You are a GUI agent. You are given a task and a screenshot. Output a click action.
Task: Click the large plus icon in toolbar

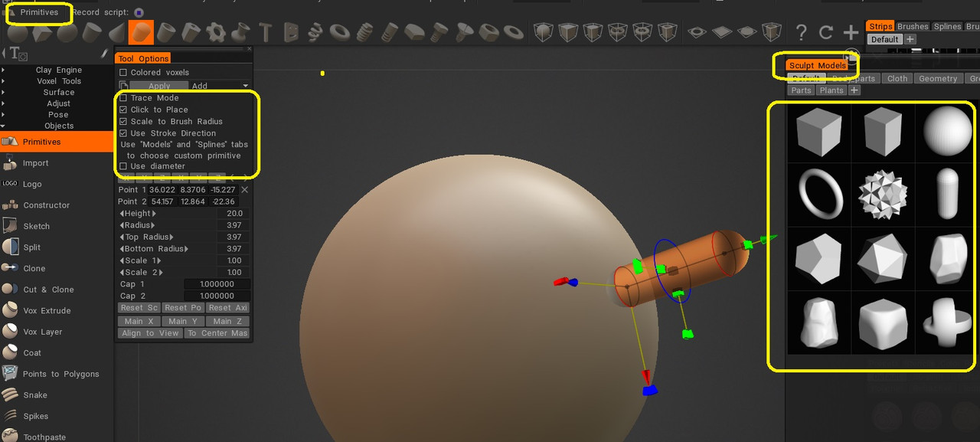click(x=851, y=33)
